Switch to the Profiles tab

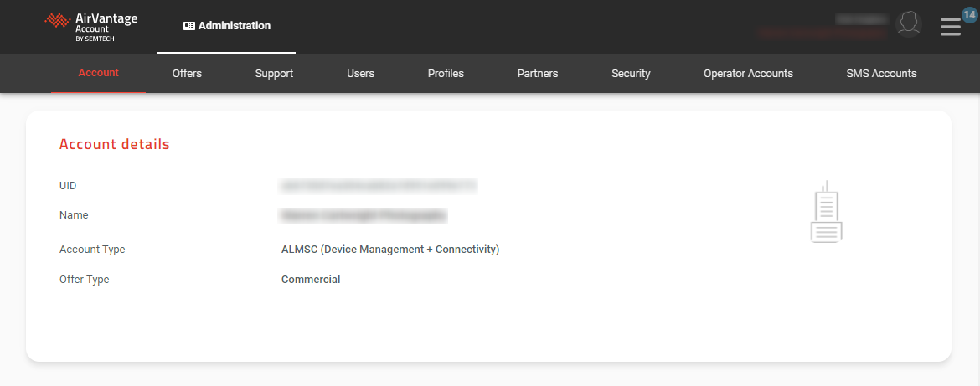446,74
